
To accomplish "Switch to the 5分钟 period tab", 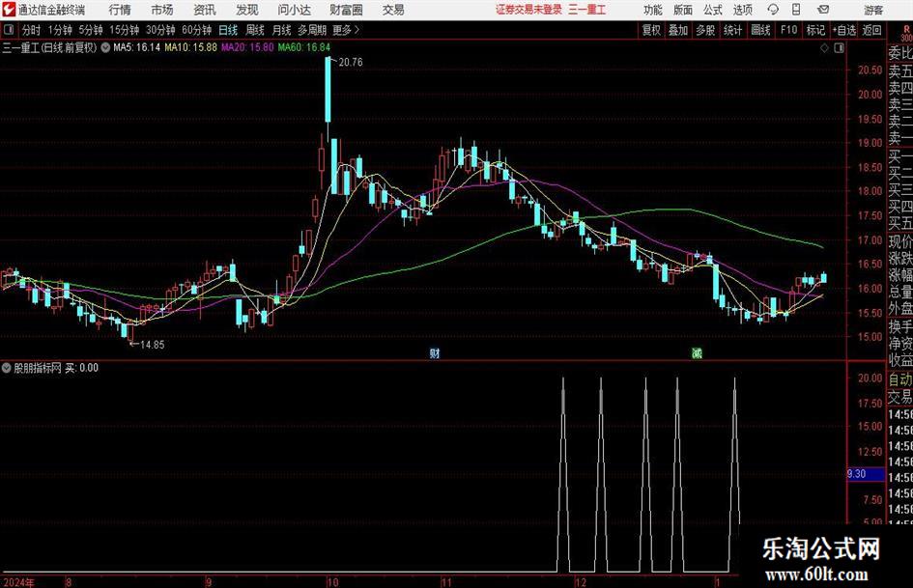I will [x=90, y=30].
